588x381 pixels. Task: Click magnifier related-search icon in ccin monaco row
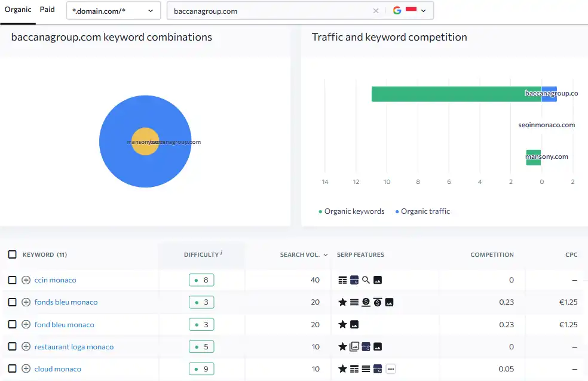click(x=366, y=280)
